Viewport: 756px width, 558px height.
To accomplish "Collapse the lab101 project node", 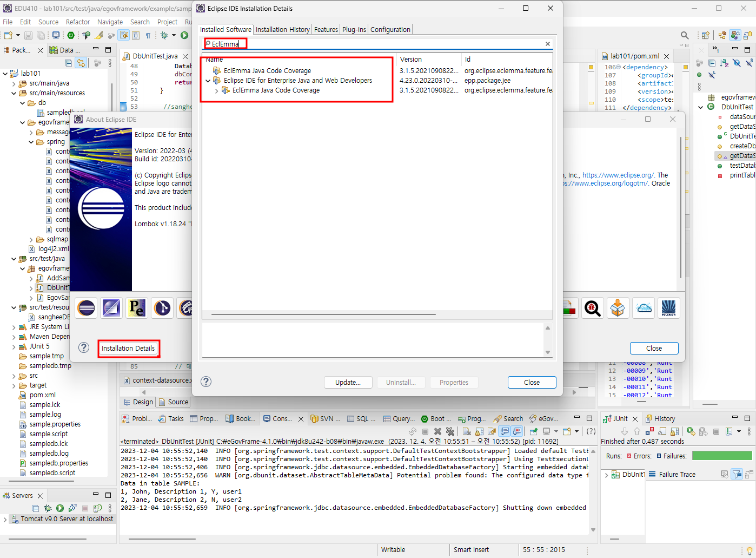I will point(5,74).
